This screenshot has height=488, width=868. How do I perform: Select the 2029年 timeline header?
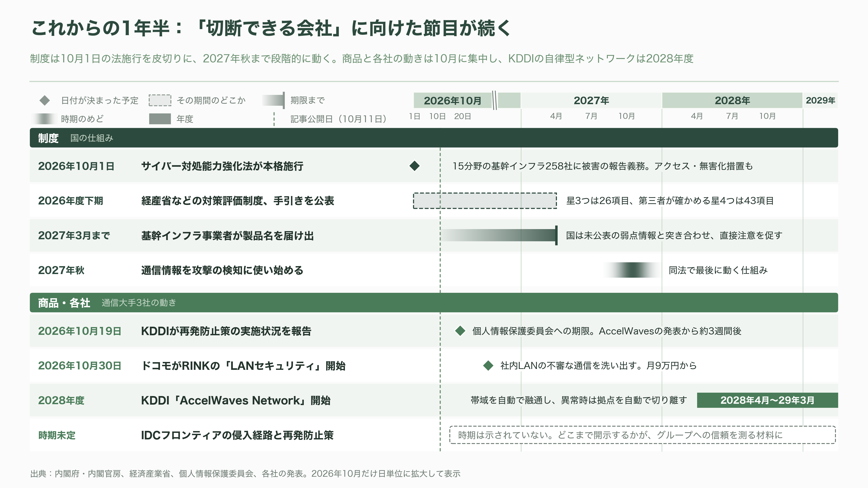[820, 100]
